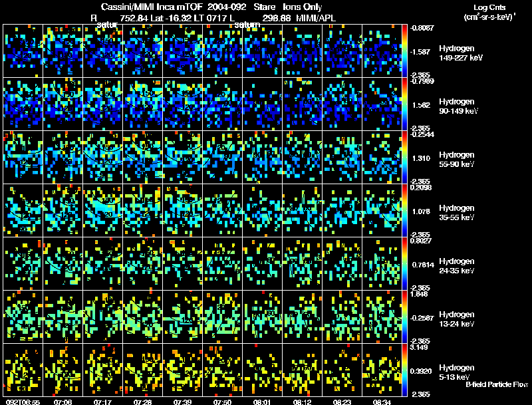
Task: Click the Hydrogen 149-227 keV color bar
Action: click(404, 51)
